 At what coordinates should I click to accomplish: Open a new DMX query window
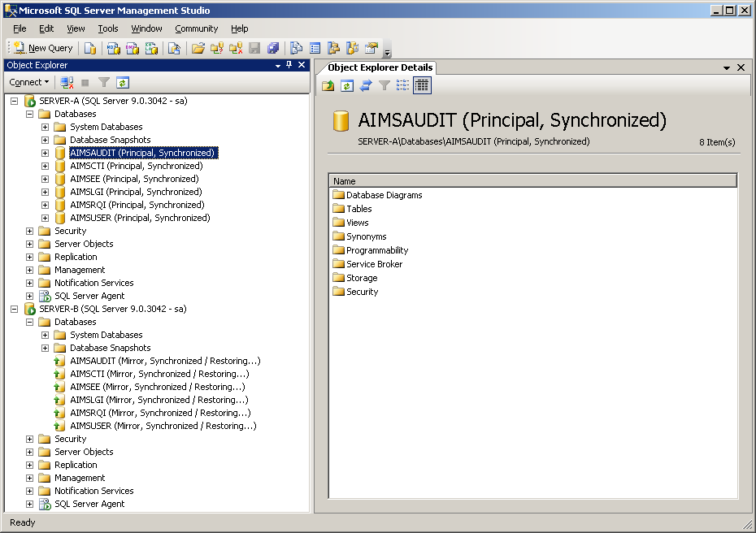coord(133,47)
